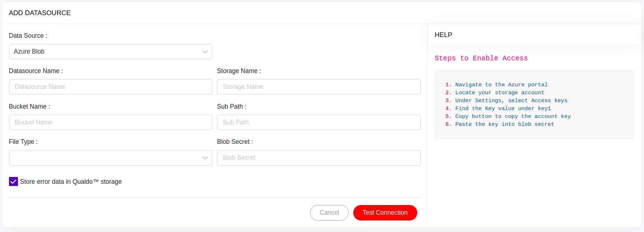
Task: Click the red Test Connection button
Action: [385, 213]
